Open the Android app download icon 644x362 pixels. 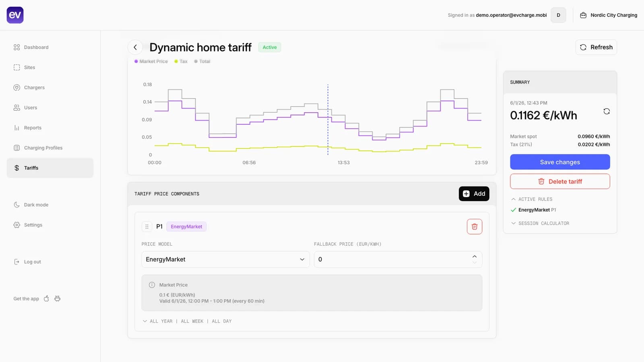(x=58, y=298)
